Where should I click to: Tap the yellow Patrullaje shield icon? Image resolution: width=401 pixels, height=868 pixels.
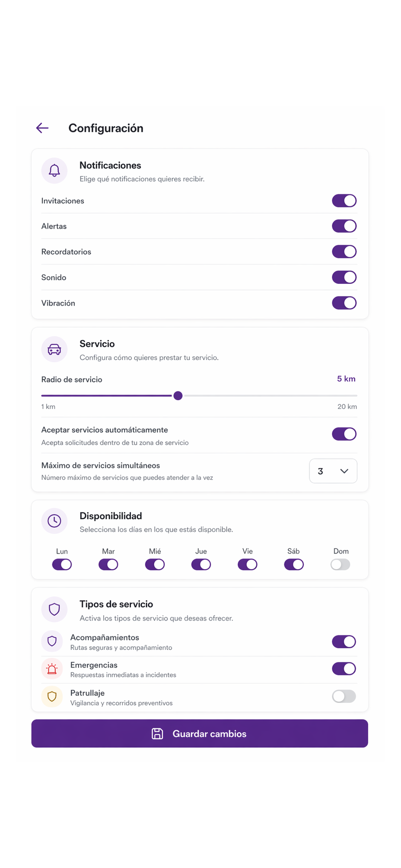pos(52,696)
